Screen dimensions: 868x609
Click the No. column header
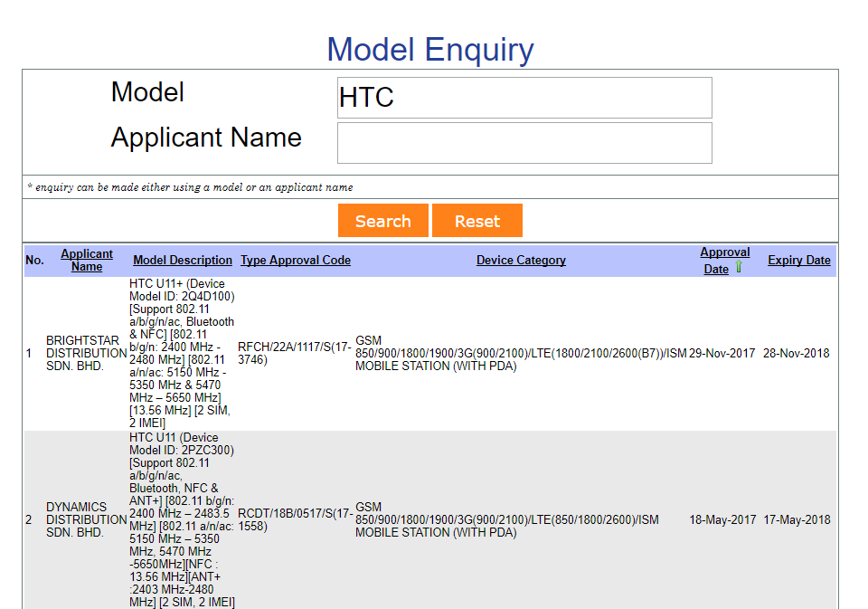coord(34,261)
